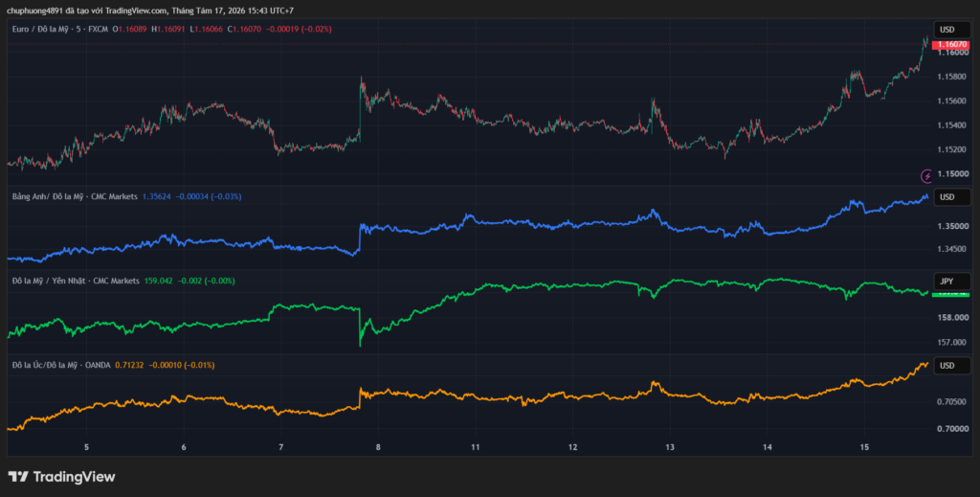Click the 1.35624 price value
The width and height of the screenshot is (980, 497).
tap(156, 196)
